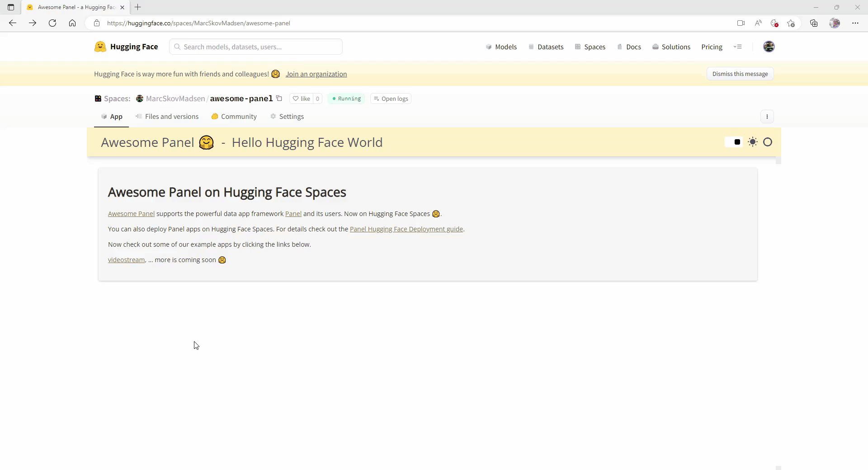Image resolution: width=868 pixels, height=470 pixels.
Task: Dismiss this message banner
Action: pos(740,74)
